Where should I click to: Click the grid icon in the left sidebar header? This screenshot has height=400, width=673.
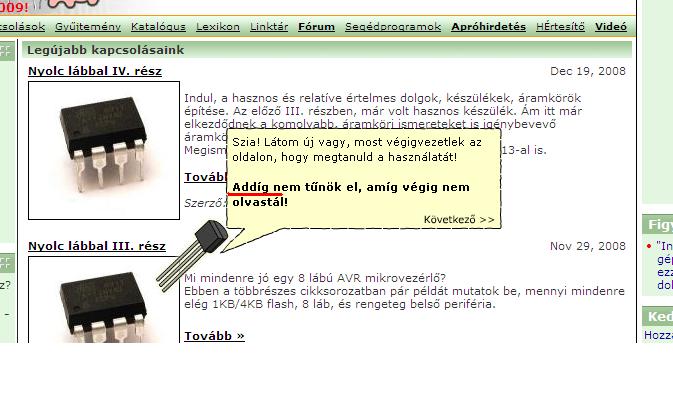pyautogui.click(x=6, y=51)
